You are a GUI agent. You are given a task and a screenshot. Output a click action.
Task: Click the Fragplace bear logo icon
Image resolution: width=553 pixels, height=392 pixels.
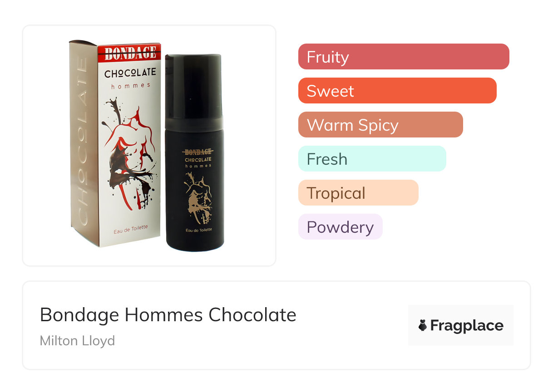coord(423,326)
